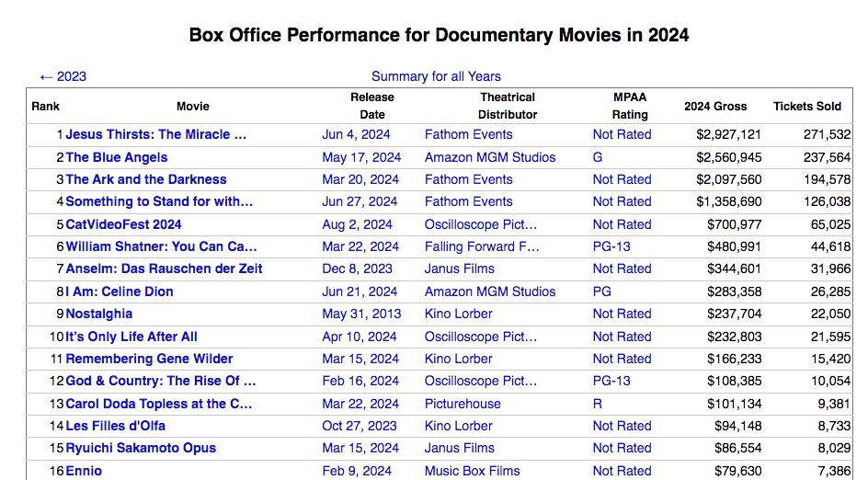
Task: Open Summary for all Years link
Action: click(436, 76)
